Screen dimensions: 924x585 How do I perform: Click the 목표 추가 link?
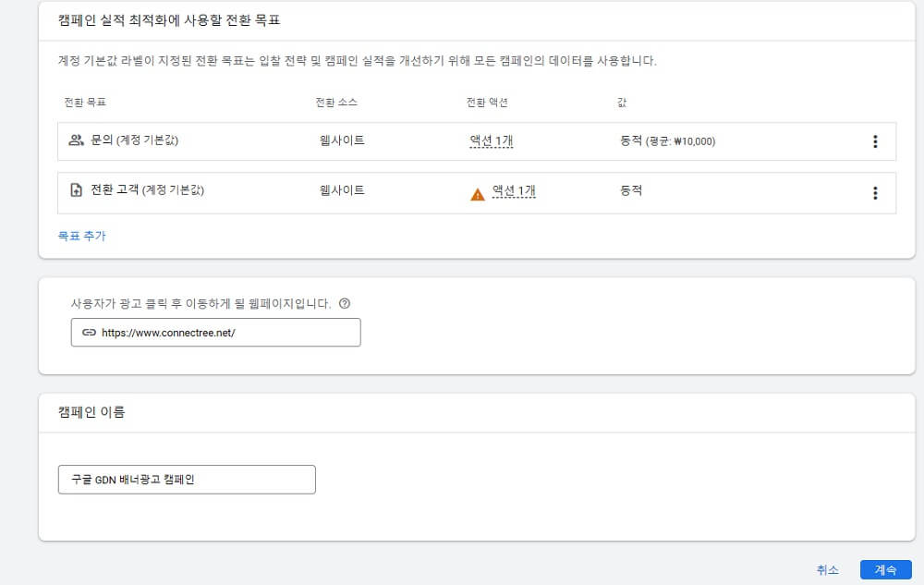tap(81, 236)
